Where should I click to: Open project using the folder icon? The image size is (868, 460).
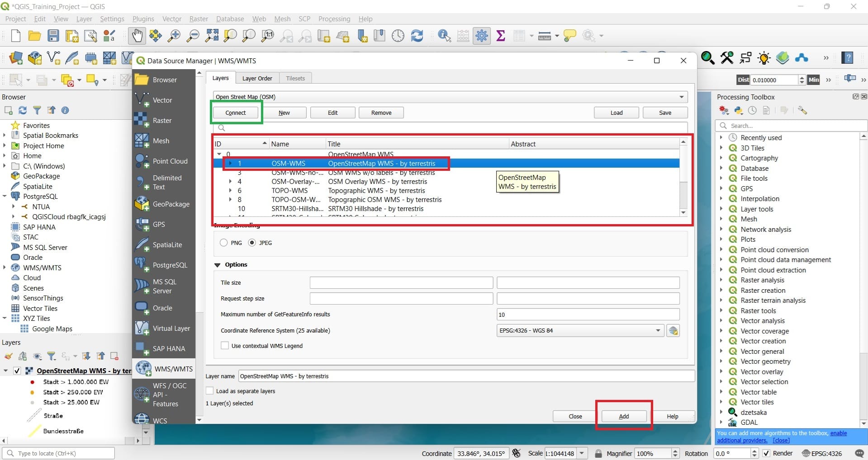(34, 36)
